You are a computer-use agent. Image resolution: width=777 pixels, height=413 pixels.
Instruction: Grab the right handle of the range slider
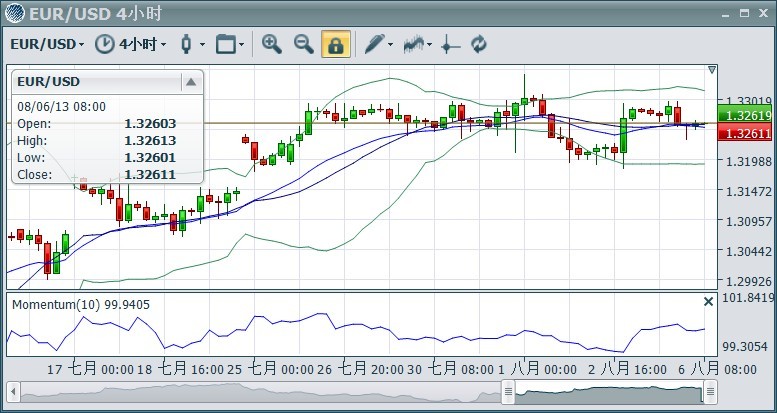[x=711, y=393]
